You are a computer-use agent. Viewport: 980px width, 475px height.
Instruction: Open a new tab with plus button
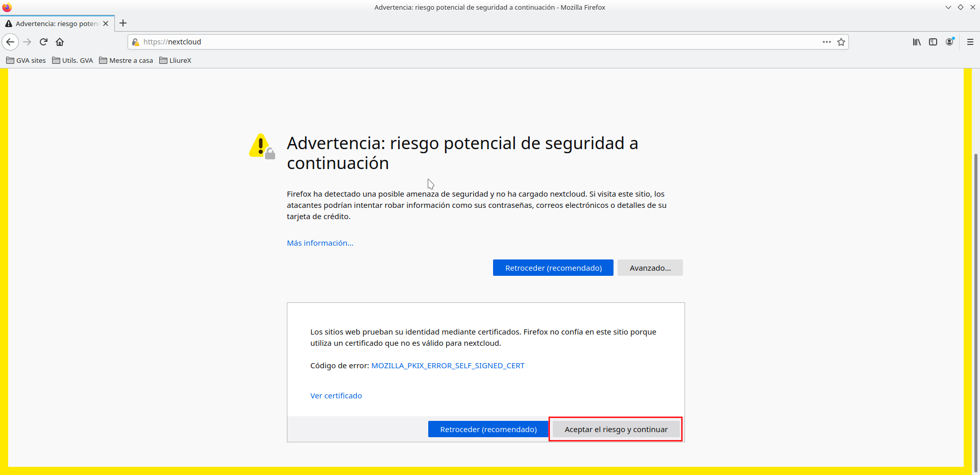coord(123,23)
